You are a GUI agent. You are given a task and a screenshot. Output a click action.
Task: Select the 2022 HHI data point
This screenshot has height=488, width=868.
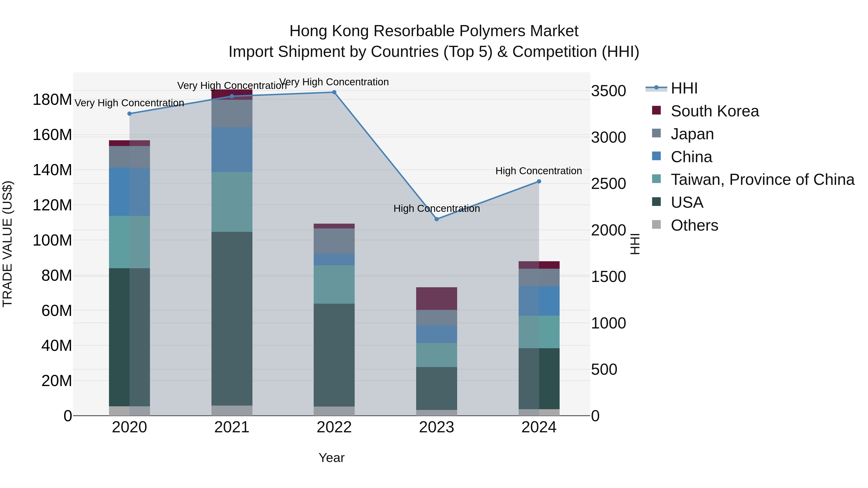coord(334,92)
